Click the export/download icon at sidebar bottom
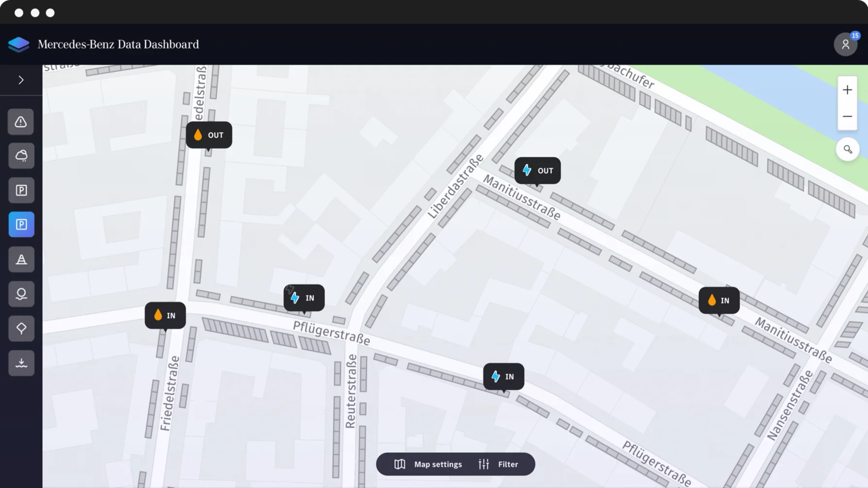Image resolution: width=868 pixels, height=488 pixels. (x=21, y=362)
